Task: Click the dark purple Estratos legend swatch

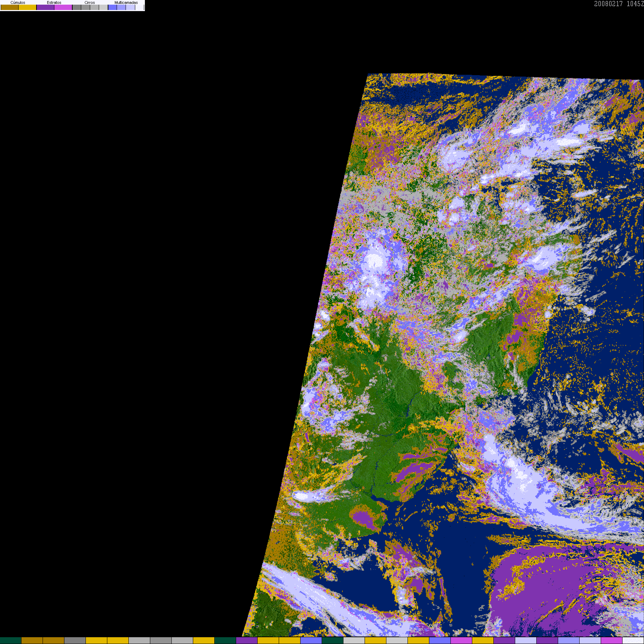Action: click(x=45, y=7)
